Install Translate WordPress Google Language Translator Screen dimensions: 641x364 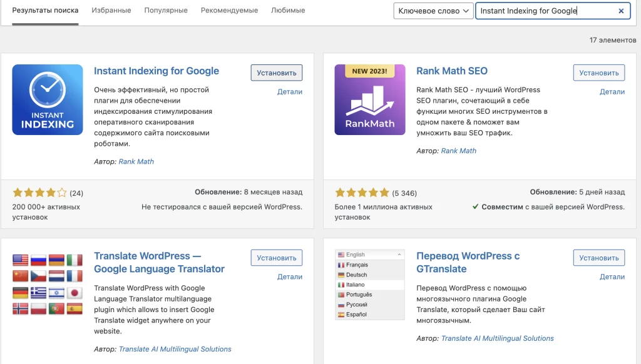277,258
